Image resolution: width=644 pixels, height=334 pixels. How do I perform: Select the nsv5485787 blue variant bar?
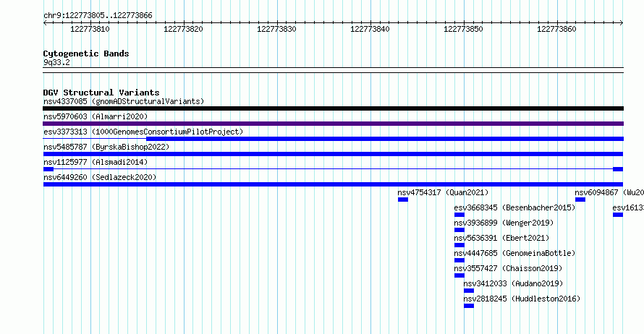[333, 154]
